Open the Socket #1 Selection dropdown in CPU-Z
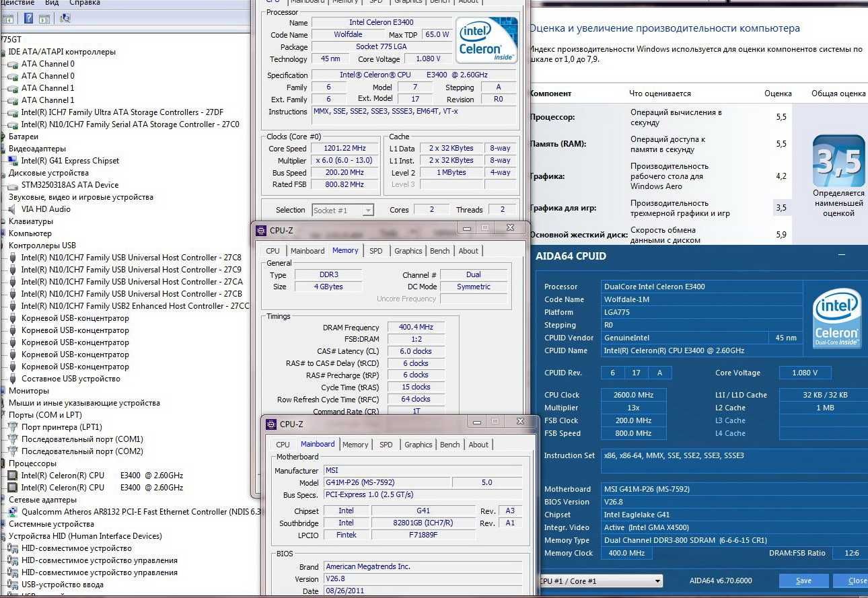 tap(342, 210)
